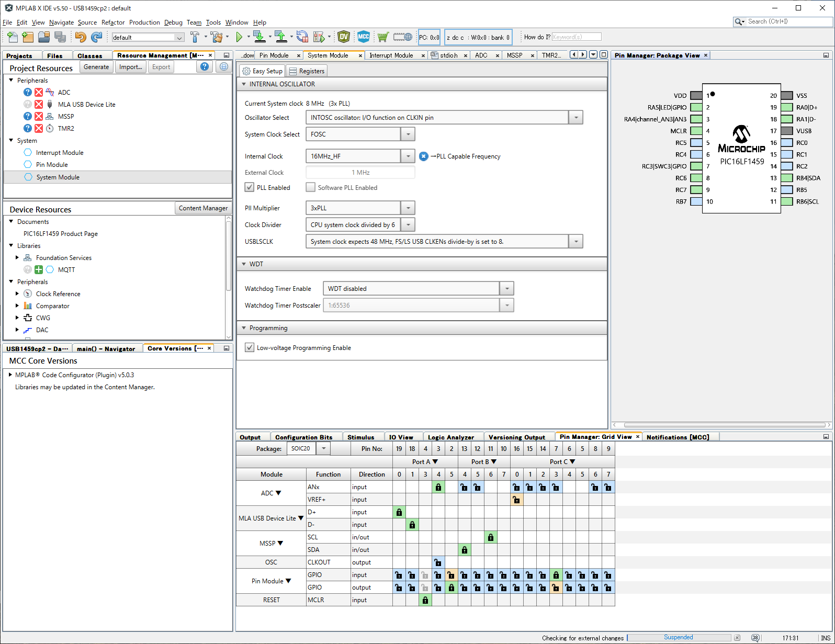Collapse the INTERNAL OSCILLATOR section

tap(244, 84)
